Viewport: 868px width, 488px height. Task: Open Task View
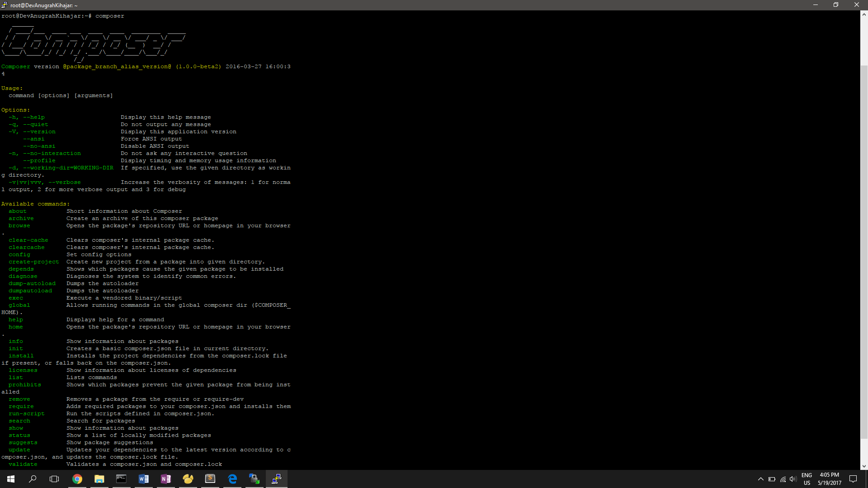point(54,479)
